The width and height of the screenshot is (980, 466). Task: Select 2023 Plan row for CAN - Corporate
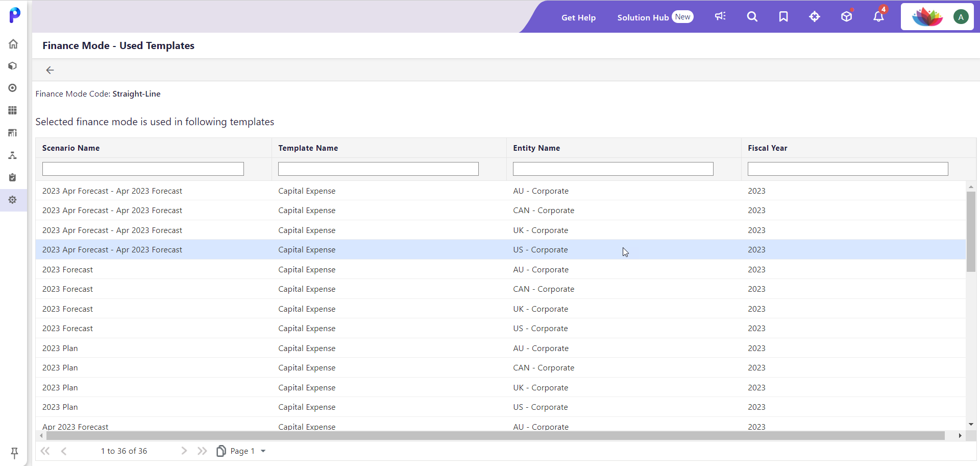(x=500, y=367)
